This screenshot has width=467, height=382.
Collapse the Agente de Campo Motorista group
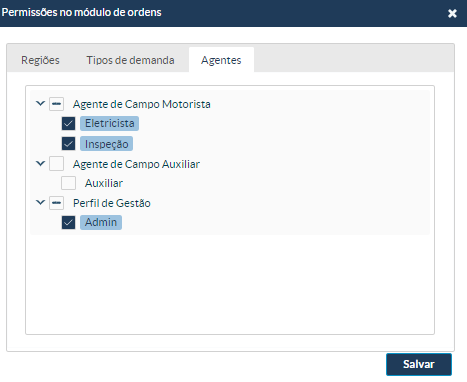coord(40,103)
